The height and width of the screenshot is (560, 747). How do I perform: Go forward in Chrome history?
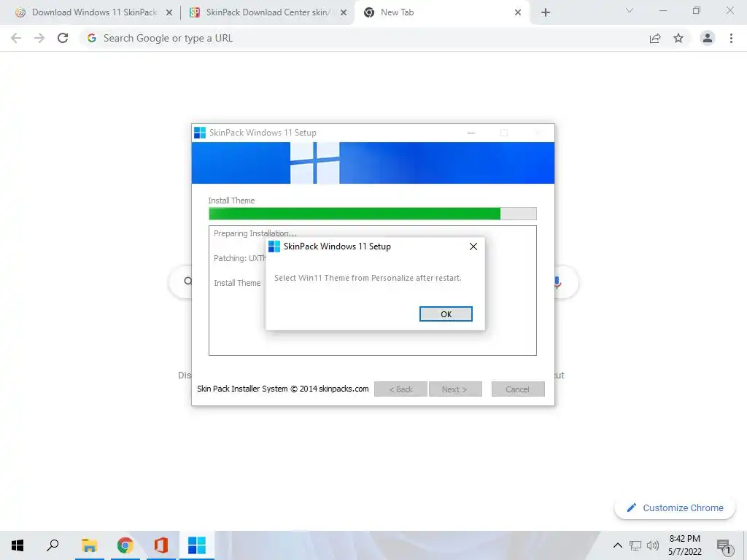pos(39,38)
